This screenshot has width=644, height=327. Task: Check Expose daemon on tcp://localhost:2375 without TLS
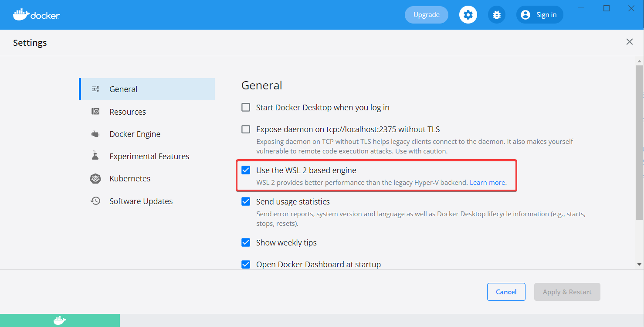[246, 129]
